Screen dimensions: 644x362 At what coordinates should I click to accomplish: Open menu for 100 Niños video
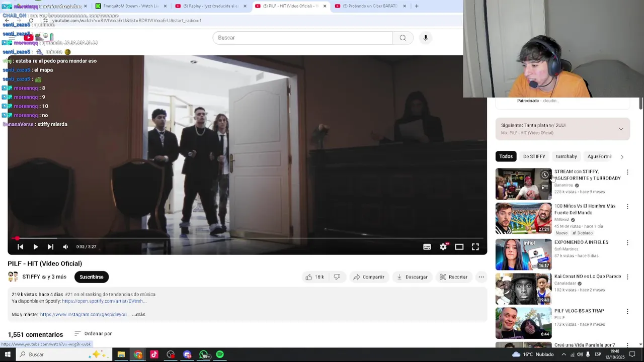tap(627, 207)
